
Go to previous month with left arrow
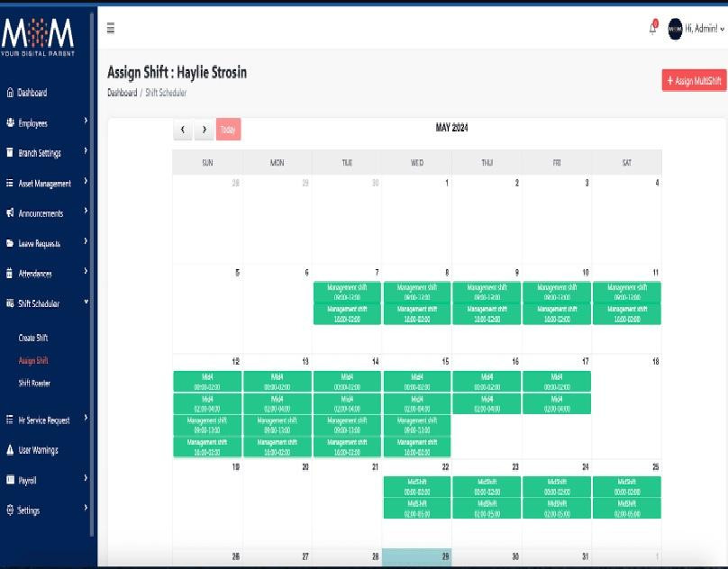pos(183,130)
